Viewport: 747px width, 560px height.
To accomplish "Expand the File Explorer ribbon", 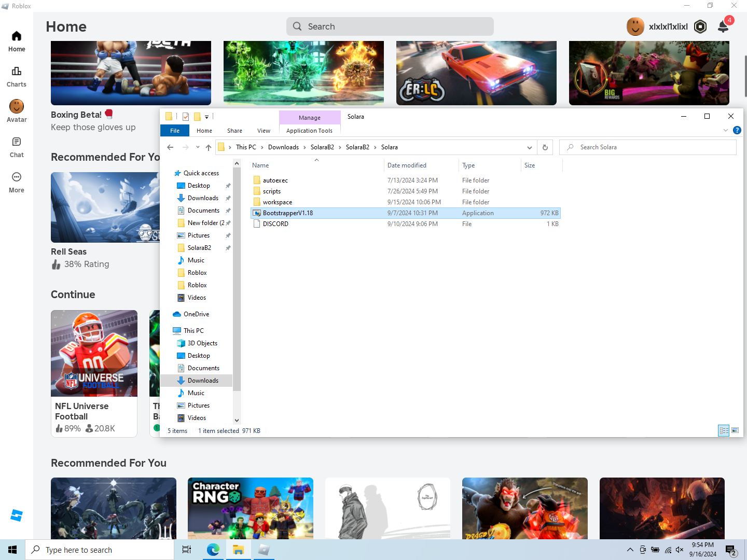I will pyautogui.click(x=726, y=130).
